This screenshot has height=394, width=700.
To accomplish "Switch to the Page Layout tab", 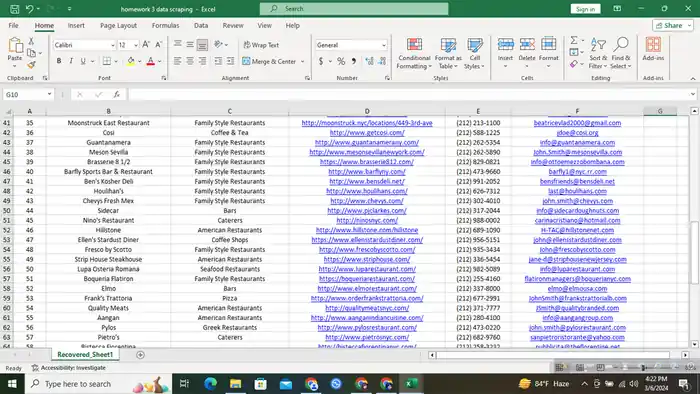I will coord(118,25).
